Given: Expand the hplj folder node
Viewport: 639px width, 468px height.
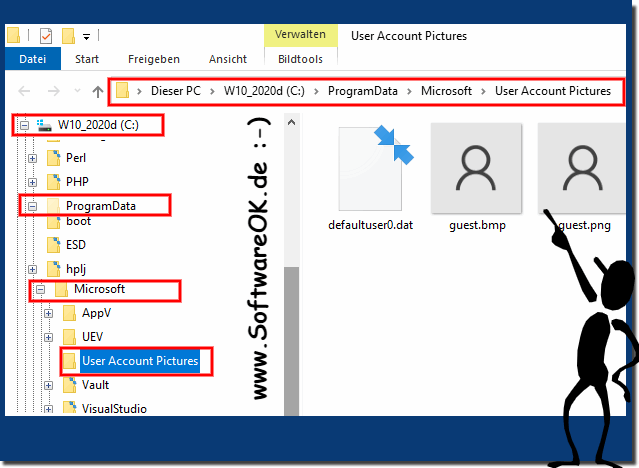Looking at the screenshot, I should [32, 269].
